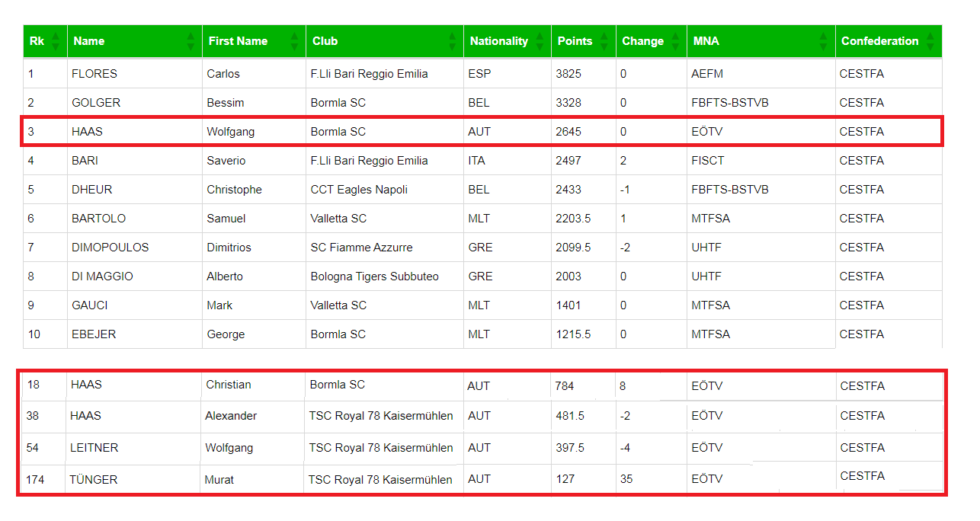Sort by Nationality using its arrows
This screenshot has width=980, height=521.
[x=540, y=41]
